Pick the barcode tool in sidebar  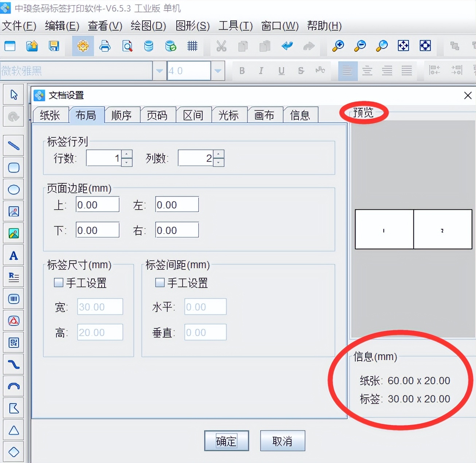pos(14,299)
